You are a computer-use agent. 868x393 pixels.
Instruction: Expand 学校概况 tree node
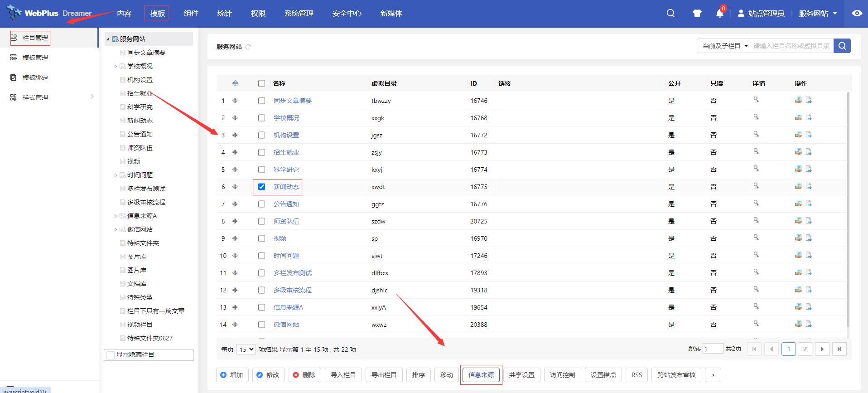coord(116,66)
